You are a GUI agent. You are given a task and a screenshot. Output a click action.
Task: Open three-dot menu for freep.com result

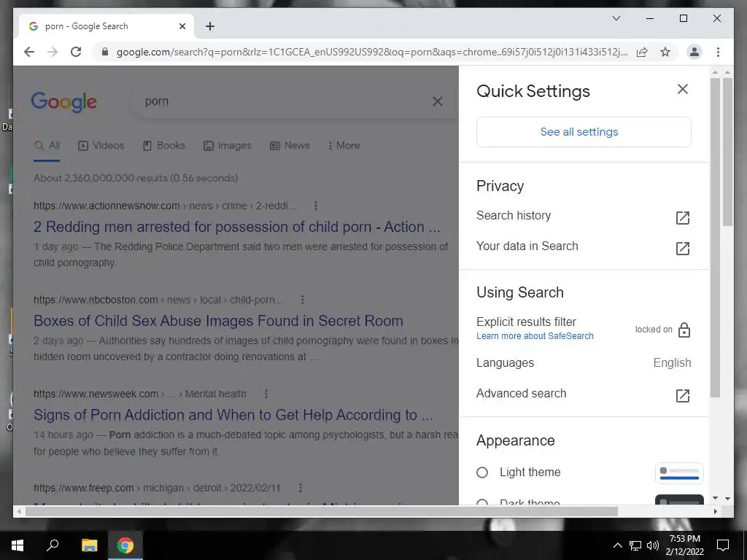300,488
